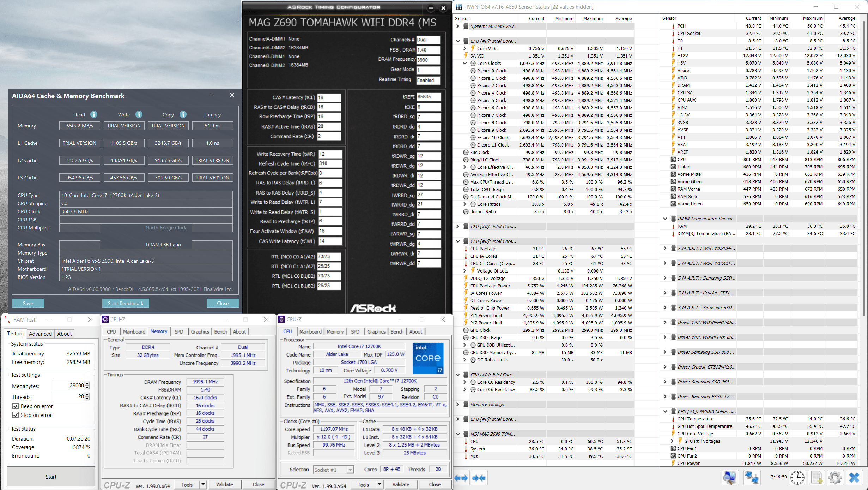Click the CAS# Latency (tCL) input field
868x490 pixels.
click(329, 97)
